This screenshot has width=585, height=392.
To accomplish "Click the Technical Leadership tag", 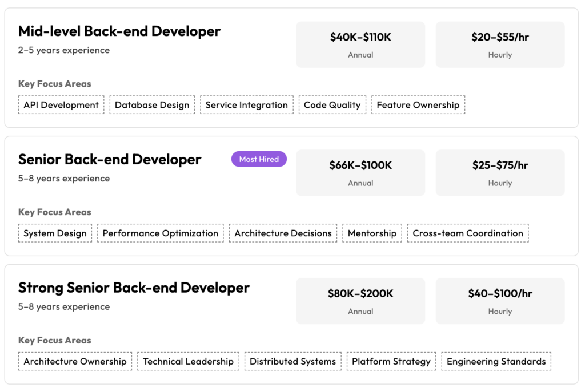I will [x=188, y=361].
